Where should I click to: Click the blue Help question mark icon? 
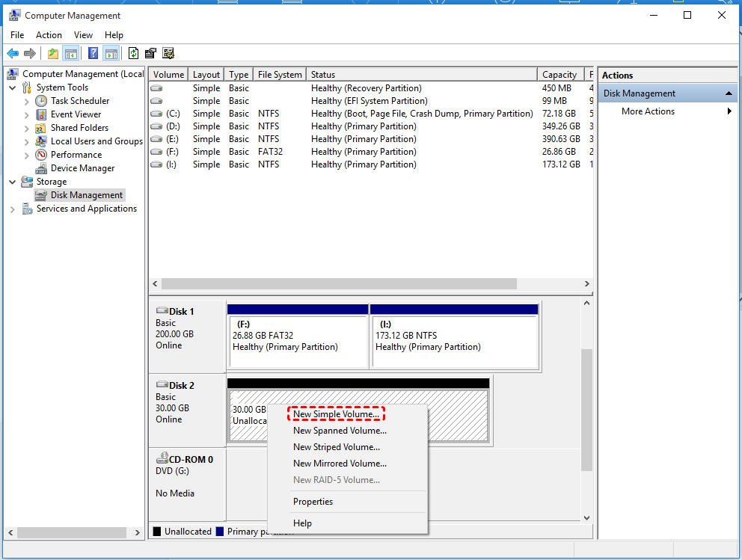click(x=93, y=53)
